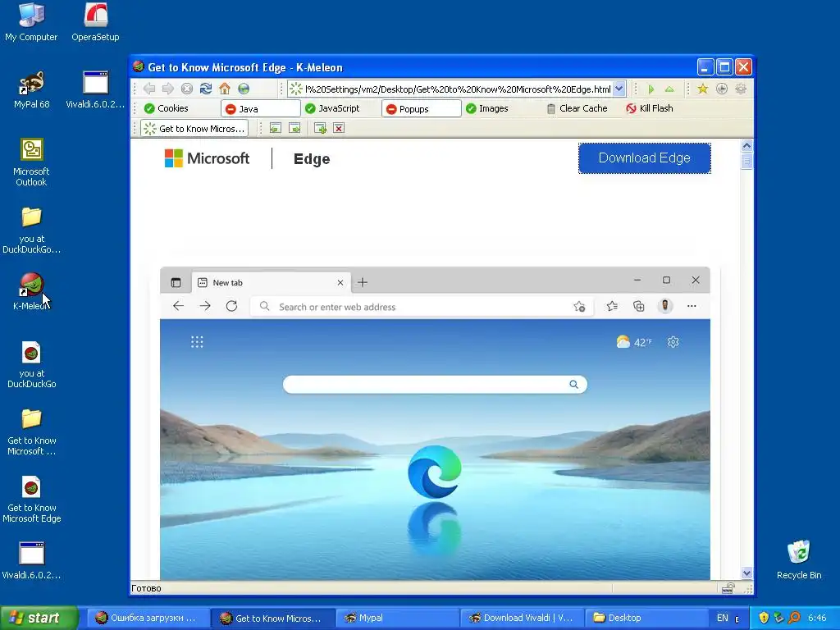Select the MyPal 68 desktop icon
The image size is (840, 630).
click(x=32, y=89)
